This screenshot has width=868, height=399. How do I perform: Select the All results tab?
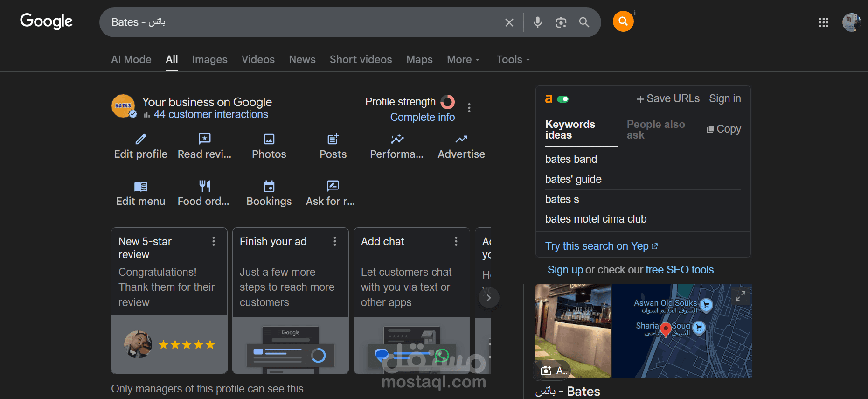point(172,60)
